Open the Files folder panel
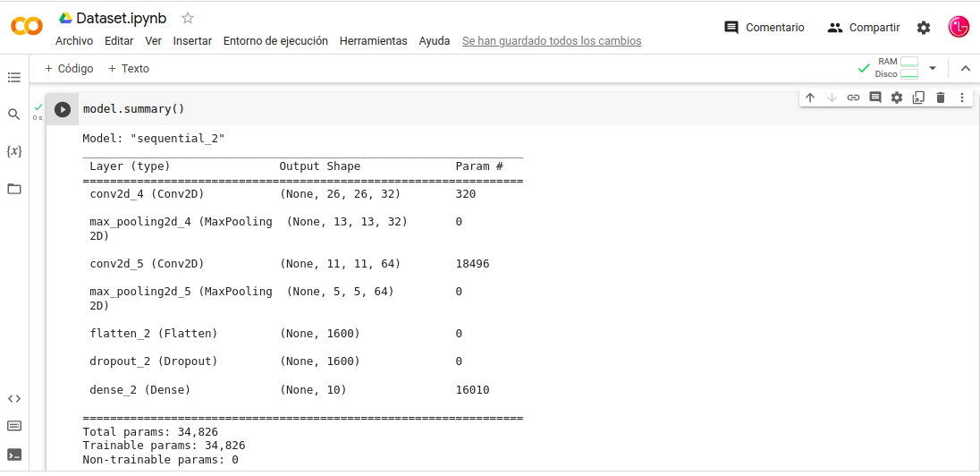Viewport: 980px width, 476px height. click(x=14, y=189)
